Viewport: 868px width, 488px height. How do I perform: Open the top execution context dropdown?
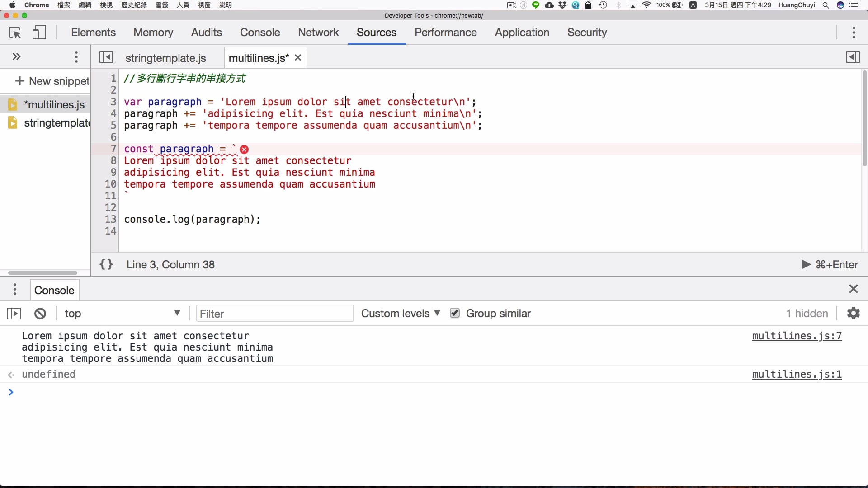click(122, 314)
